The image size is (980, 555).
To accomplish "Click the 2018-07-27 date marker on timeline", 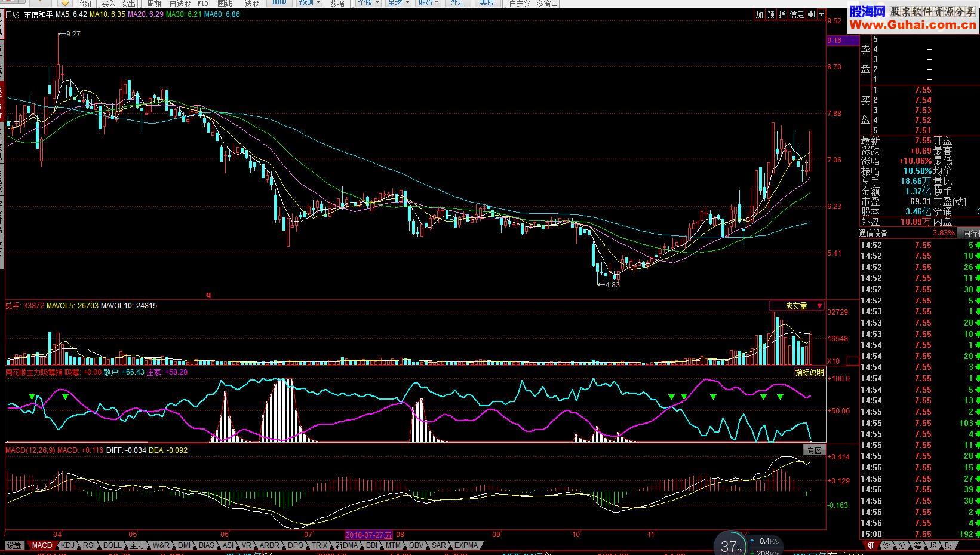I will point(369,535).
